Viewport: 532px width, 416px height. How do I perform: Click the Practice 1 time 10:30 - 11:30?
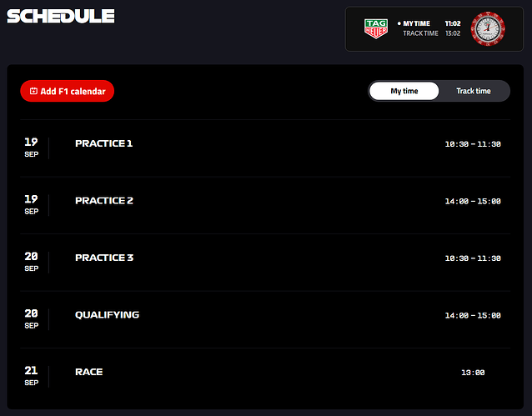tap(473, 144)
